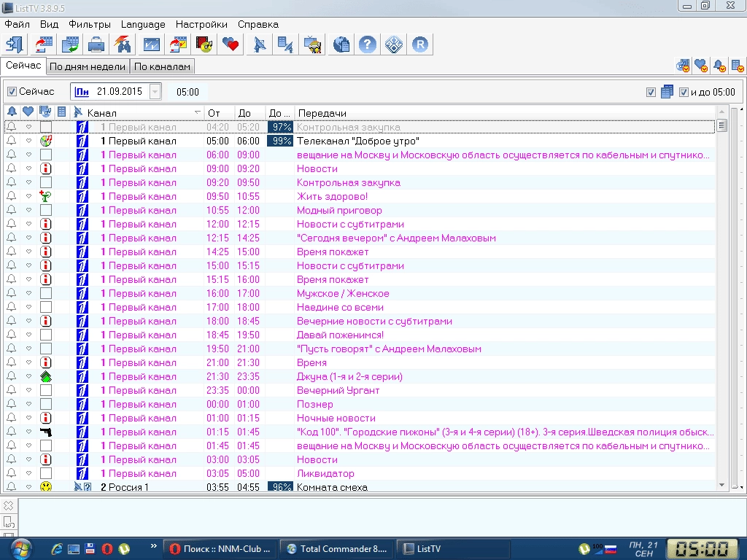Image resolution: width=747 pixels, height=560 pixels.
Task: Click the diamond pattern toolbar icon
Action: coord(393,44)
